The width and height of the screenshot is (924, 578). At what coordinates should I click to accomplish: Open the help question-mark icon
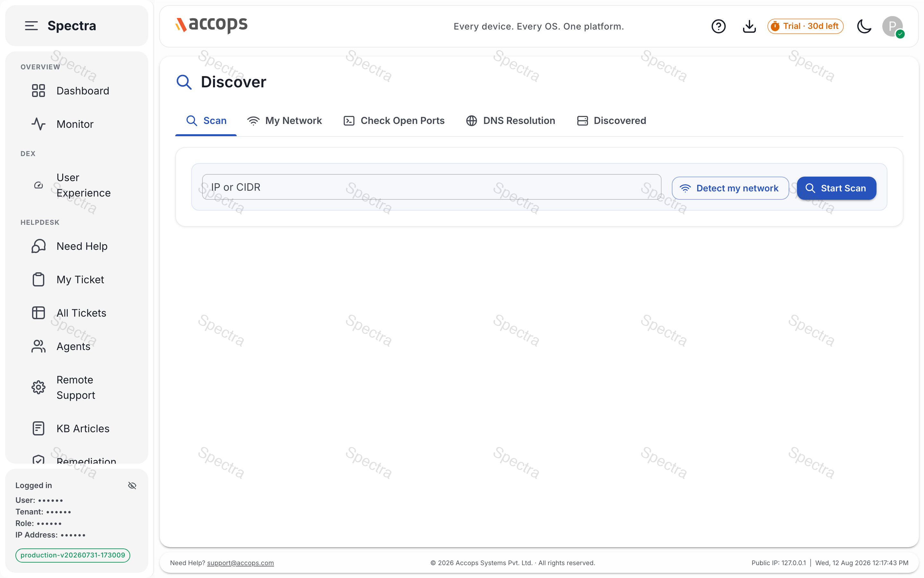coord(718,26)
